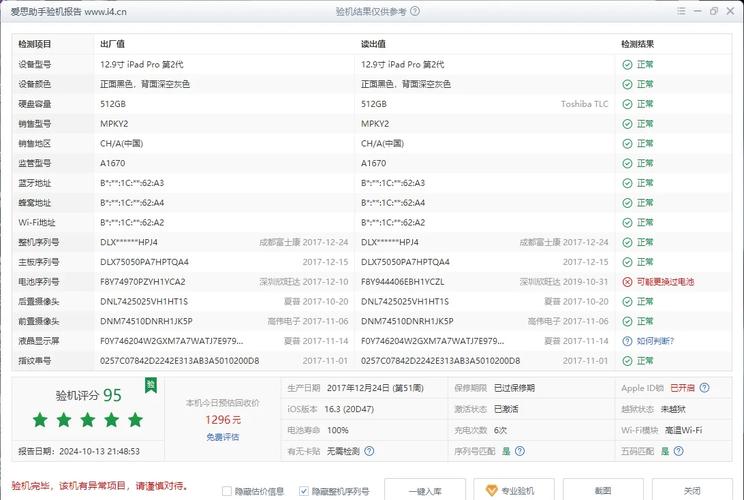Viewport: 744px width, 500px height.
Task: Select read battery serial F8Y944406EBH1YCZL
Action: 403,282
